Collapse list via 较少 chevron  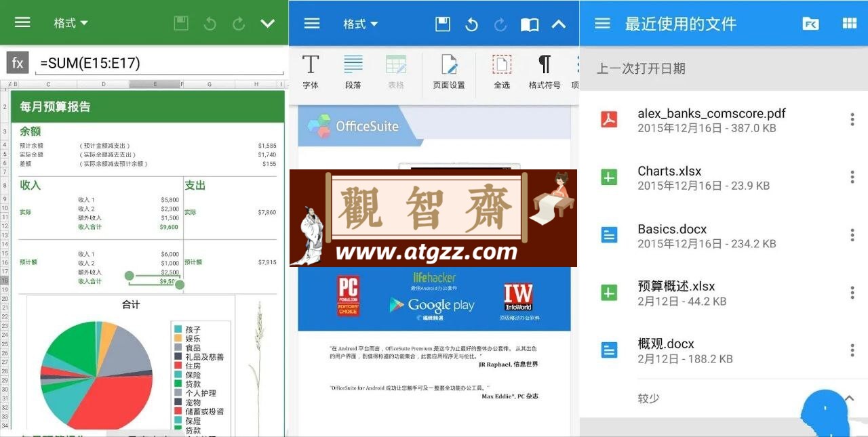850,398
